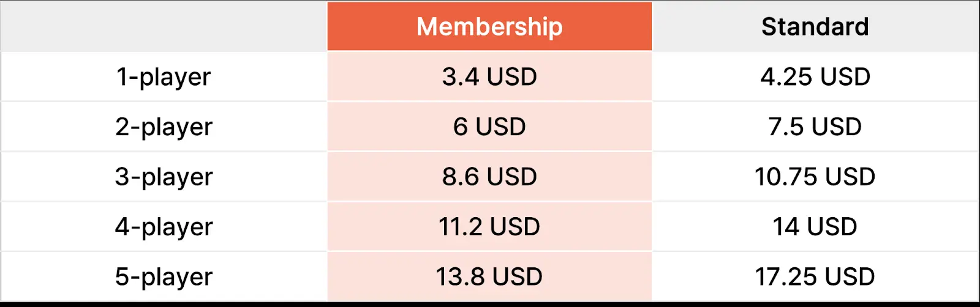980x307 pixels.
Task: Select the 4-player row label
Action: tap(164, 227)
